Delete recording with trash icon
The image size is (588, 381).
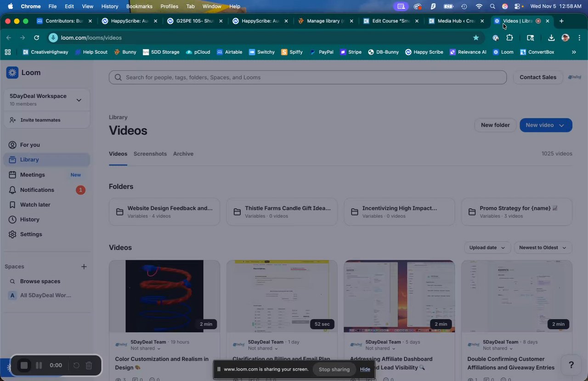(89, 365)
